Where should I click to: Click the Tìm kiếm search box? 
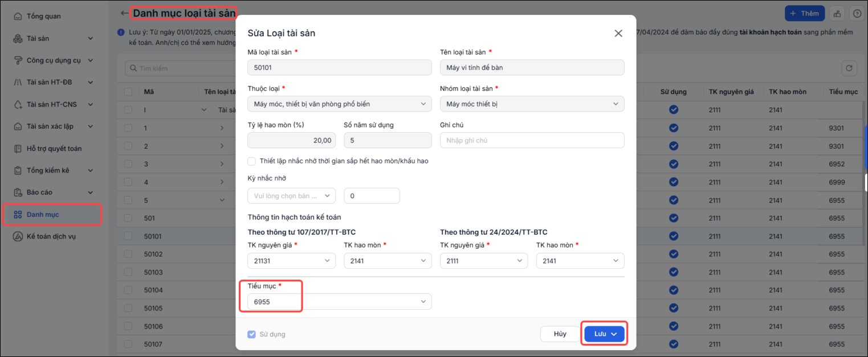tap(179, 68)
